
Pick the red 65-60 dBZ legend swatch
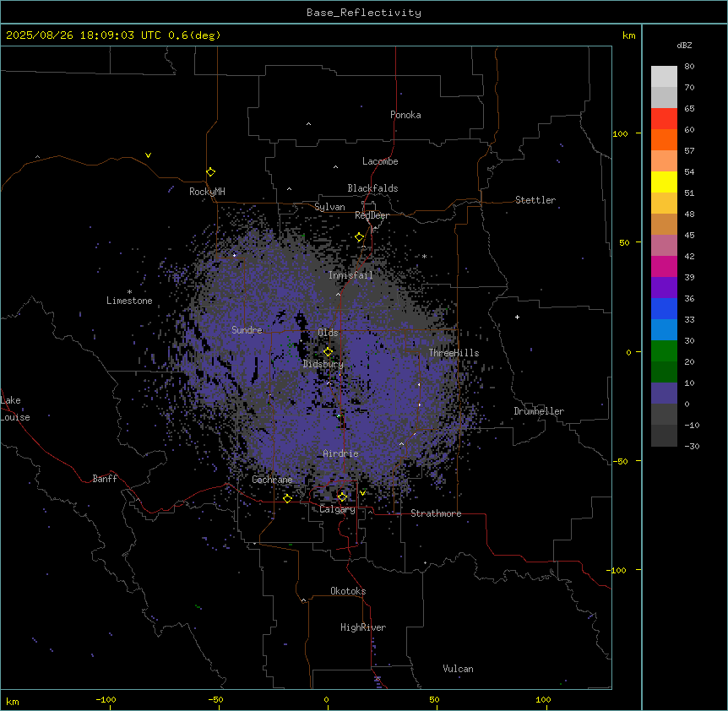pos(664,119)
